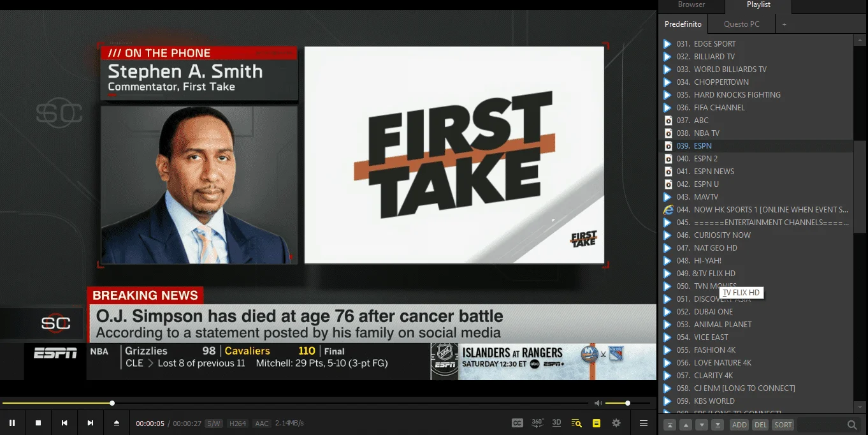Click the eject/open file icon

(117, 423)
